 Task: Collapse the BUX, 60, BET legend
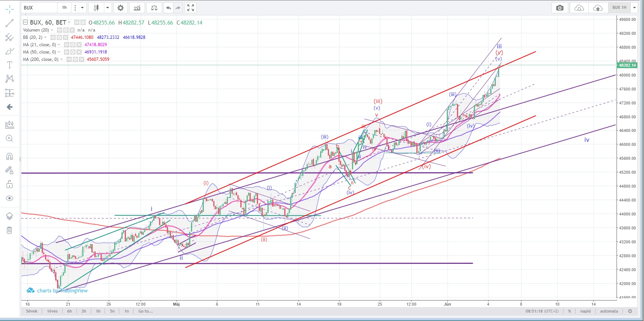[25, 22]
